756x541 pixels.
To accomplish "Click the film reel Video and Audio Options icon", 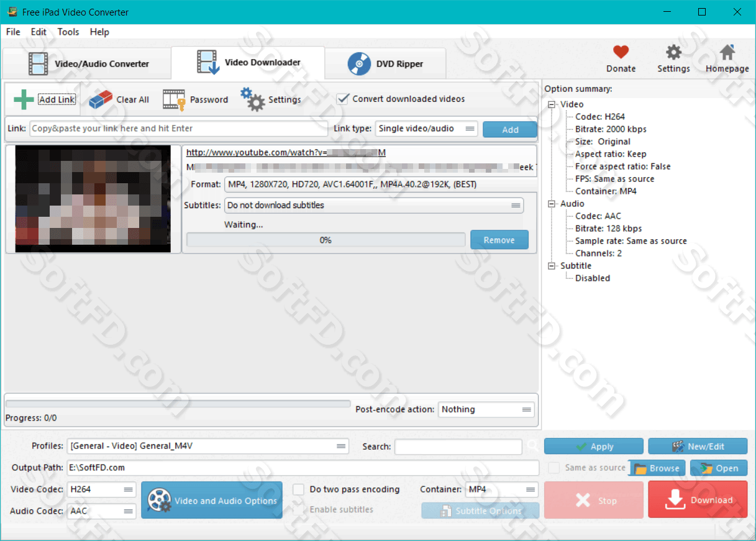I will point(160,501).
